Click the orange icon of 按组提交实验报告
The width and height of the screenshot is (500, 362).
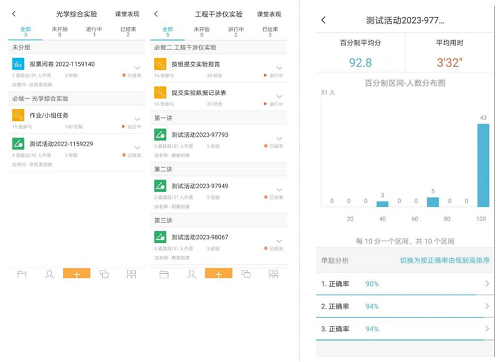tap(160, 64)
